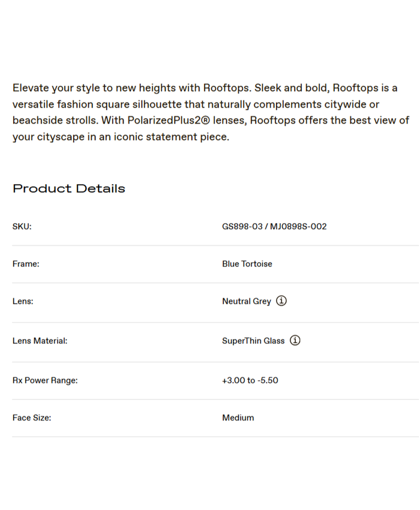Click the SKU label

pyautogui.click(x=22, y=227)
